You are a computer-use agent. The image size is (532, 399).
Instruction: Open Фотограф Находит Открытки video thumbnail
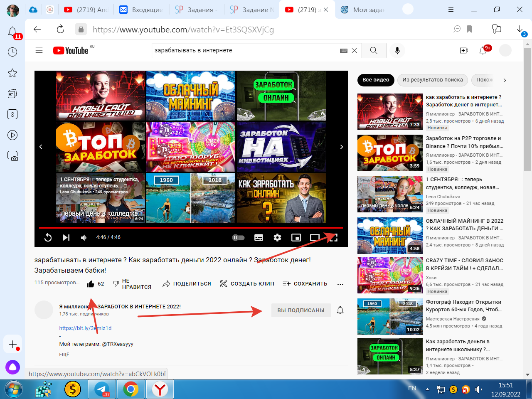(390, 317)
